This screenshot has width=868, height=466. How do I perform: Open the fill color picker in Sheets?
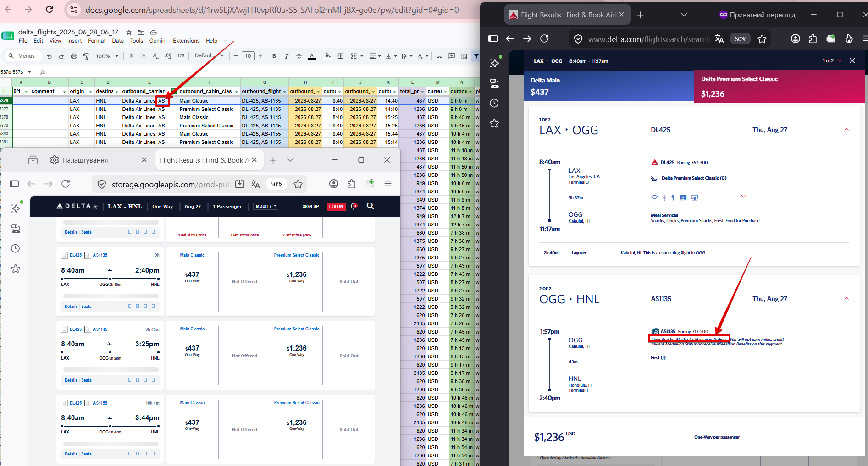coord(328,56)
